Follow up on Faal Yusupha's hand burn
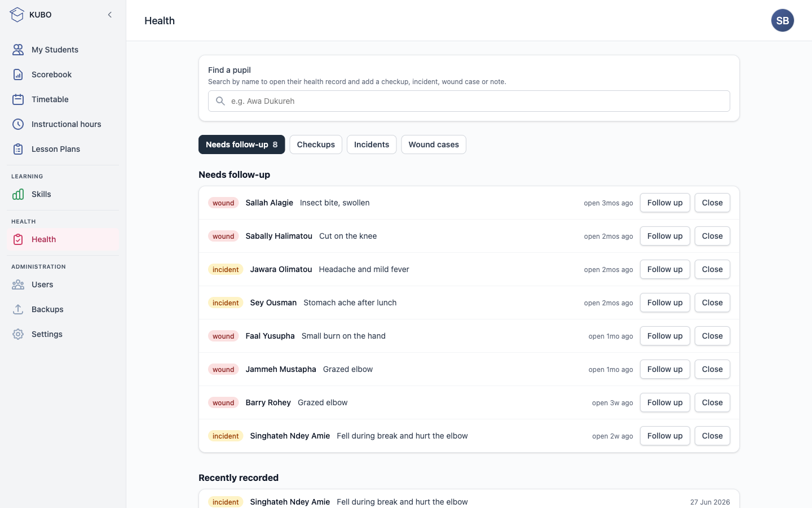 click(x=665, y=336)
